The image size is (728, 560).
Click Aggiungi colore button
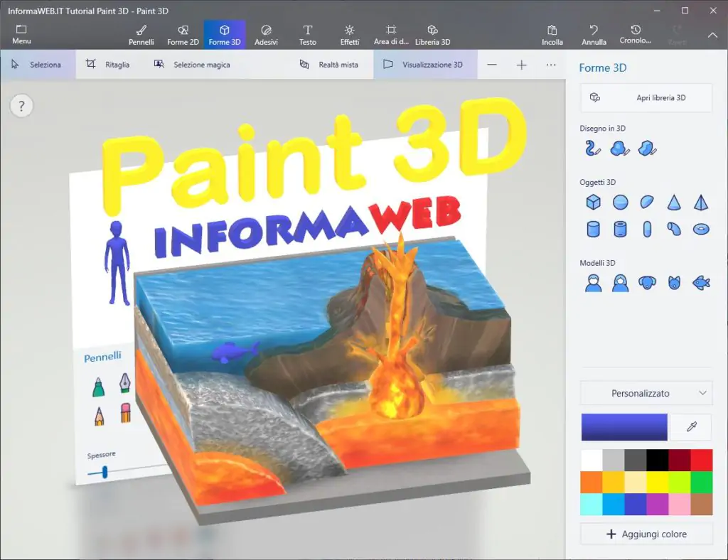point(646,534)
